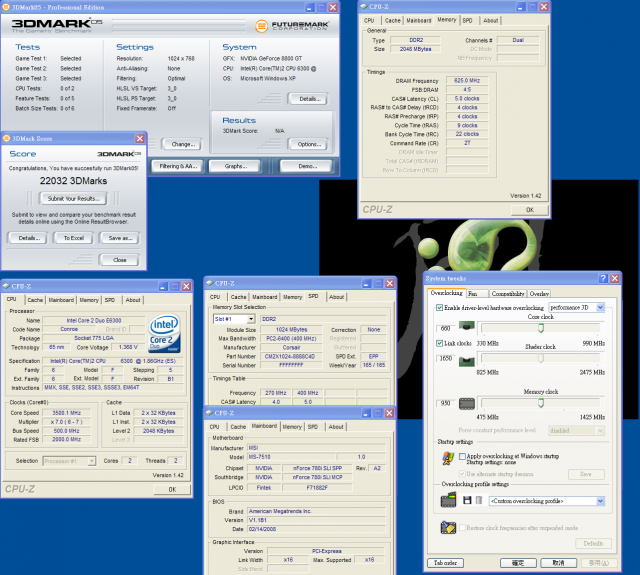
Task: Click the Graphs... button
Action: coord(235,166)
